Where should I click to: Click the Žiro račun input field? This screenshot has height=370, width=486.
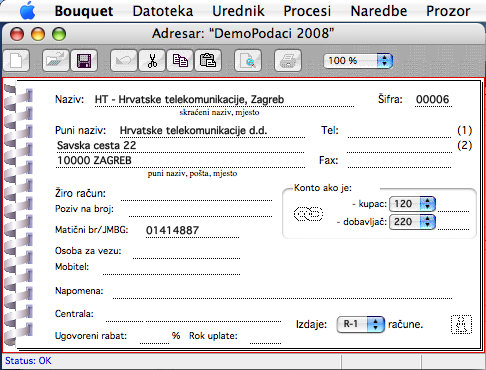coord(196,194)
